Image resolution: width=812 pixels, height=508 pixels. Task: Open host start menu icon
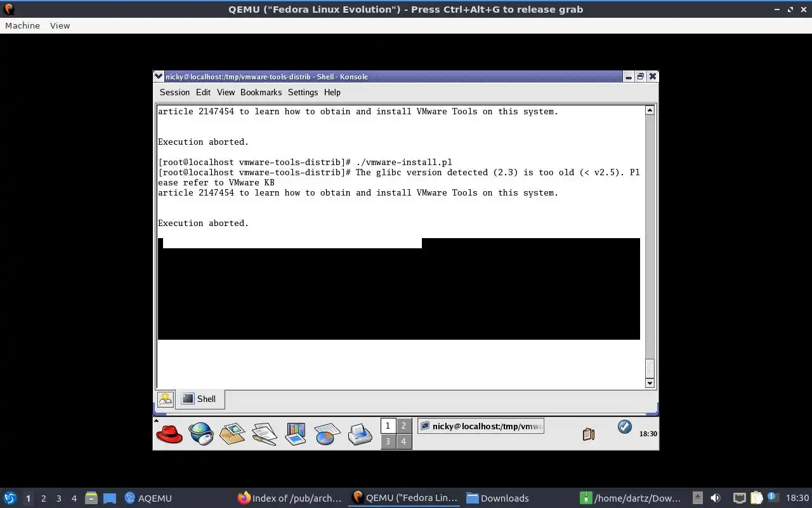[10, 498]
